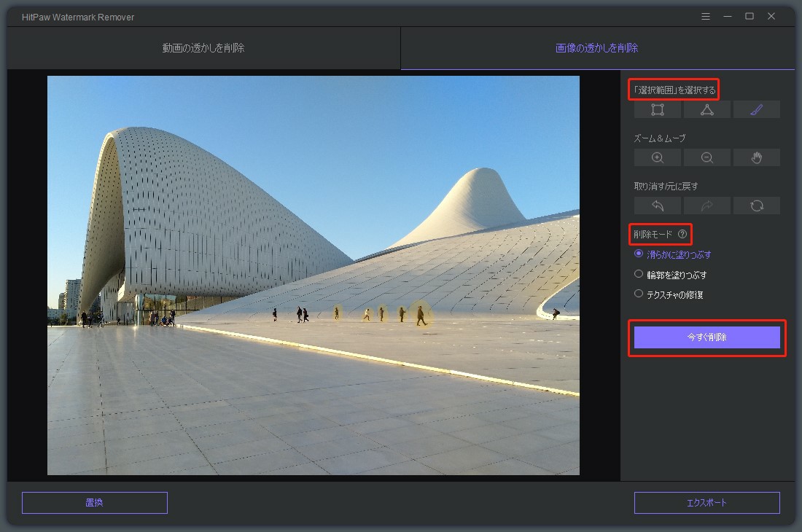The image size is (802, 532).
Task: Click the 置換 button
Action: [x=95, y=503]
